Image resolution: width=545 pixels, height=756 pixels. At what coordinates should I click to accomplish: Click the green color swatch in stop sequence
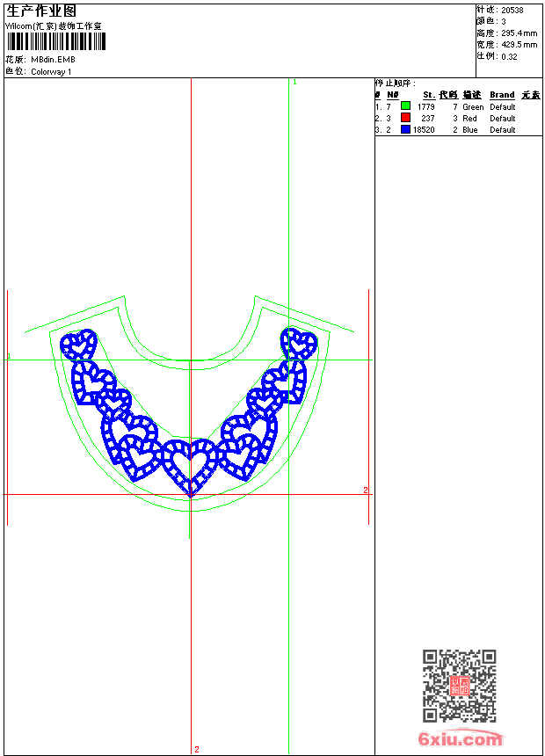point(405,105)
